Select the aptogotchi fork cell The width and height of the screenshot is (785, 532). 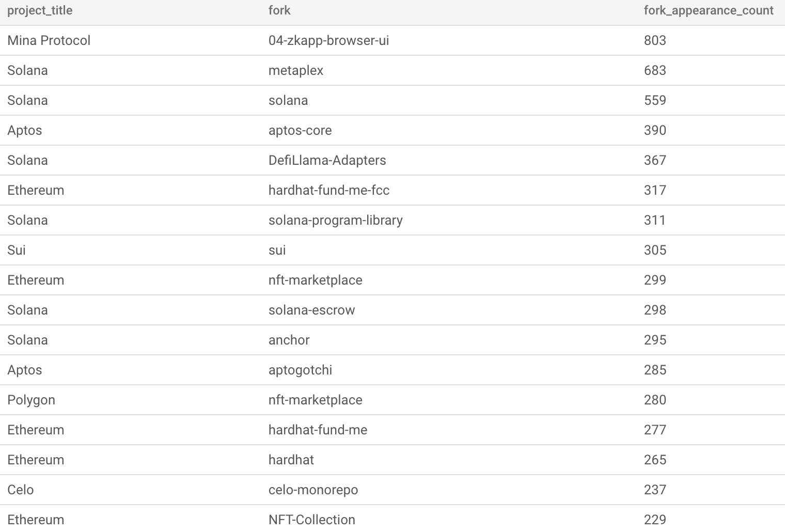click(300, 370)
